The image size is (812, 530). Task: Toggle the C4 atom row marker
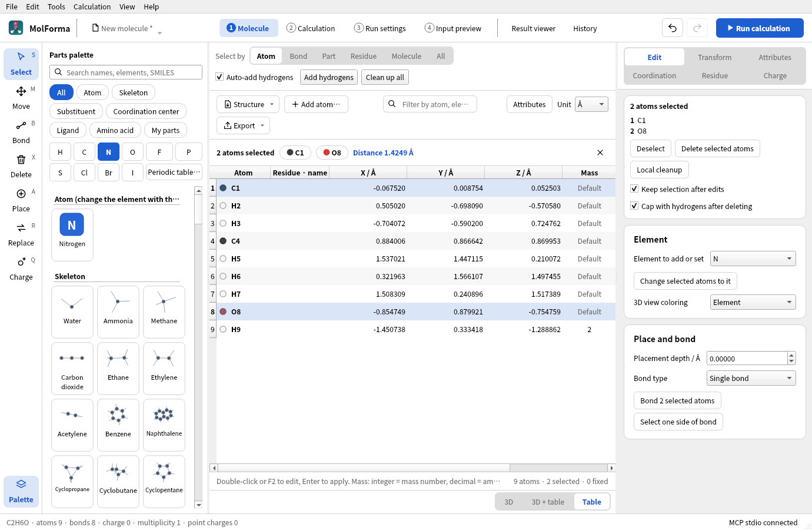point(223,241)
